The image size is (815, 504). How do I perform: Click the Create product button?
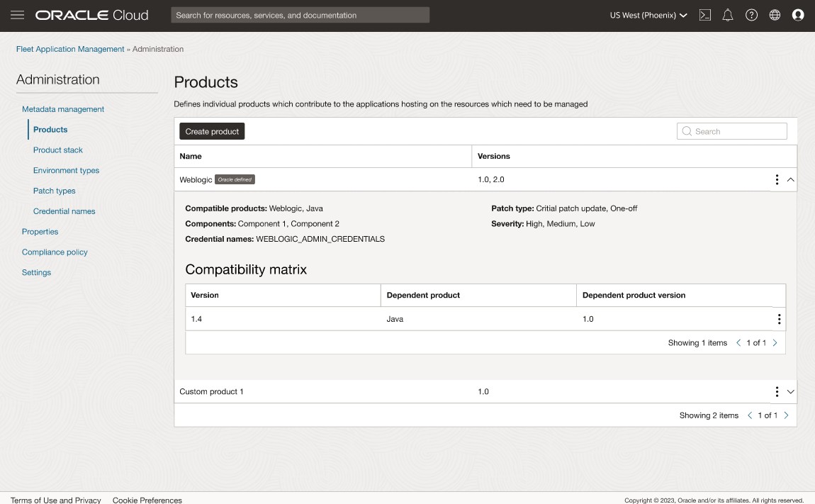tap(212, 132)
